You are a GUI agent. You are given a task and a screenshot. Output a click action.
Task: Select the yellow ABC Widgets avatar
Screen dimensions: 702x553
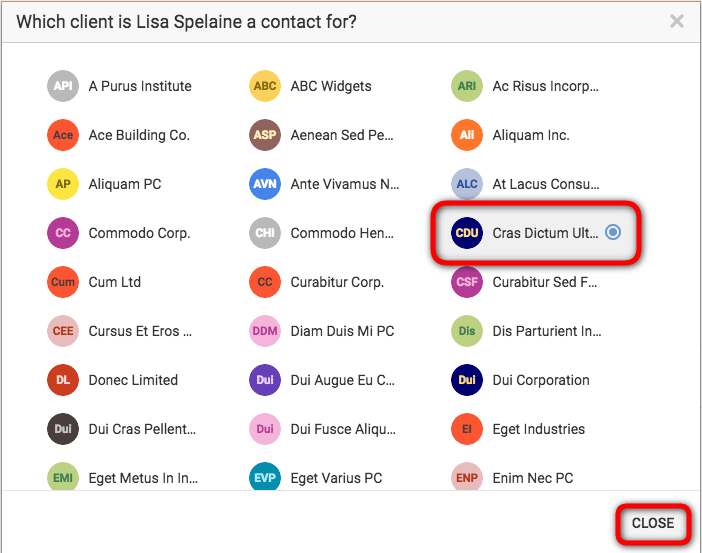pos(265,86)
